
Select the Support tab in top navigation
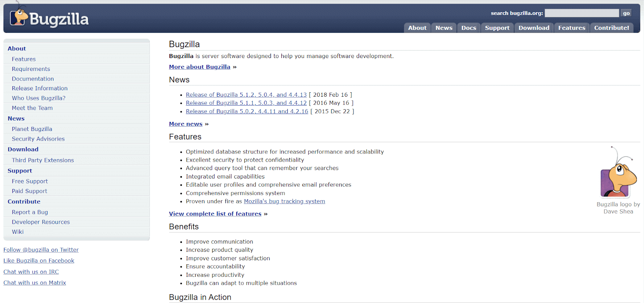click(x=497, y=28)
